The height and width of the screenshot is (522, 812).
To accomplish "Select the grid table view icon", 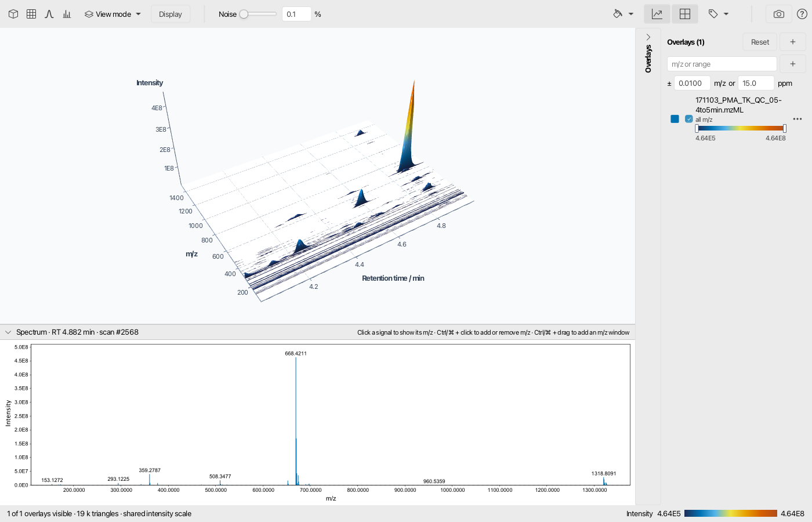I will click(31, 14).
